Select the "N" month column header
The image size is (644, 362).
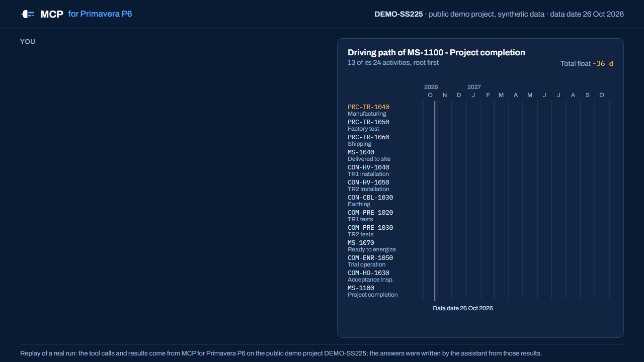(445, 95)
